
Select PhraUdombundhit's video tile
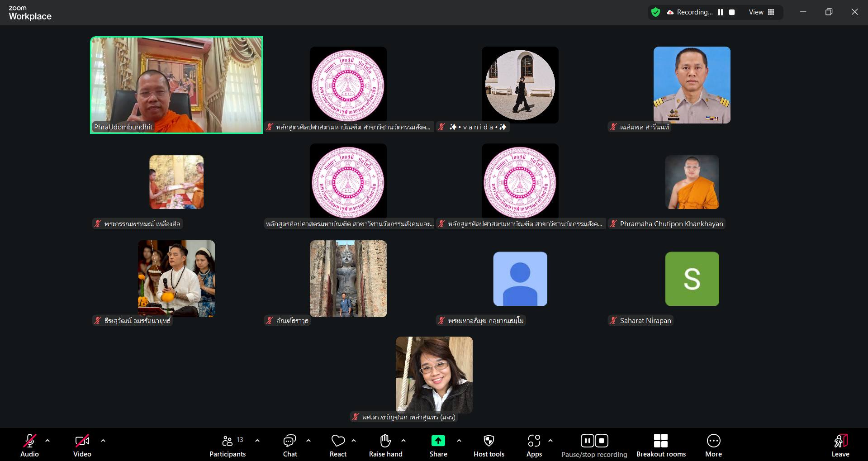(x=176, y=85)
